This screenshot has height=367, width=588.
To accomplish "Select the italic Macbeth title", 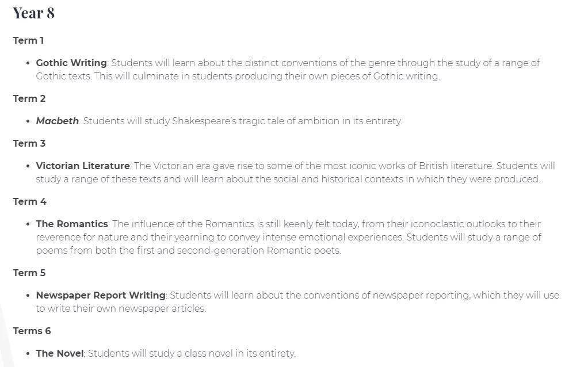I will click(58, 121).
